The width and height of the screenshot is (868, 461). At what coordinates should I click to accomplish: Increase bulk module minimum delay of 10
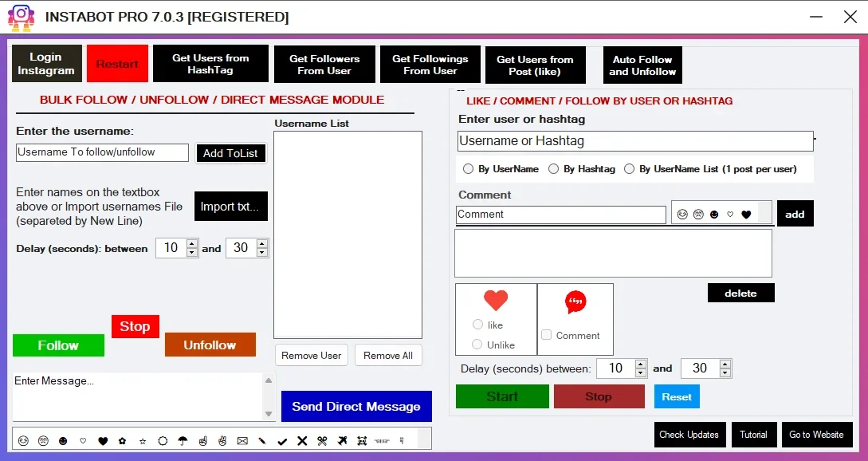pos(192,243)
